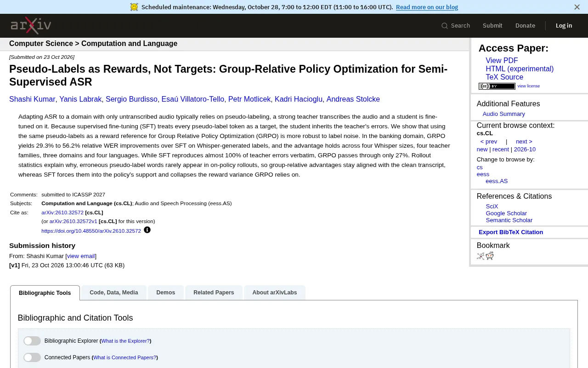Click What is the Explorer? link
Viewport: 588px width, 368px height.
(125, 341)
